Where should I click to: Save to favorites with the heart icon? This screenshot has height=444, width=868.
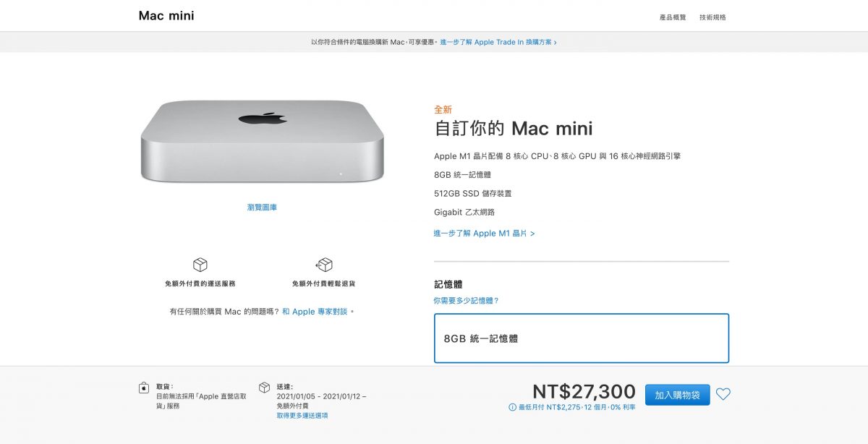point(723,394)
